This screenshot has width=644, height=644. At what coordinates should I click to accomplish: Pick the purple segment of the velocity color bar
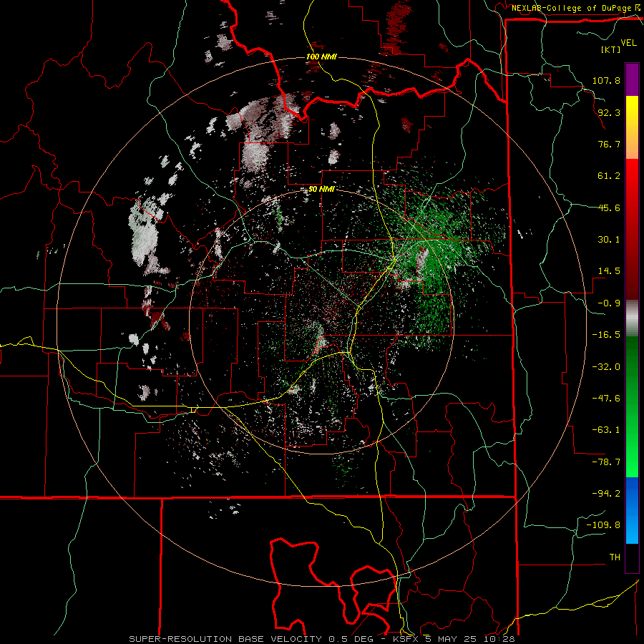[632, 79]
